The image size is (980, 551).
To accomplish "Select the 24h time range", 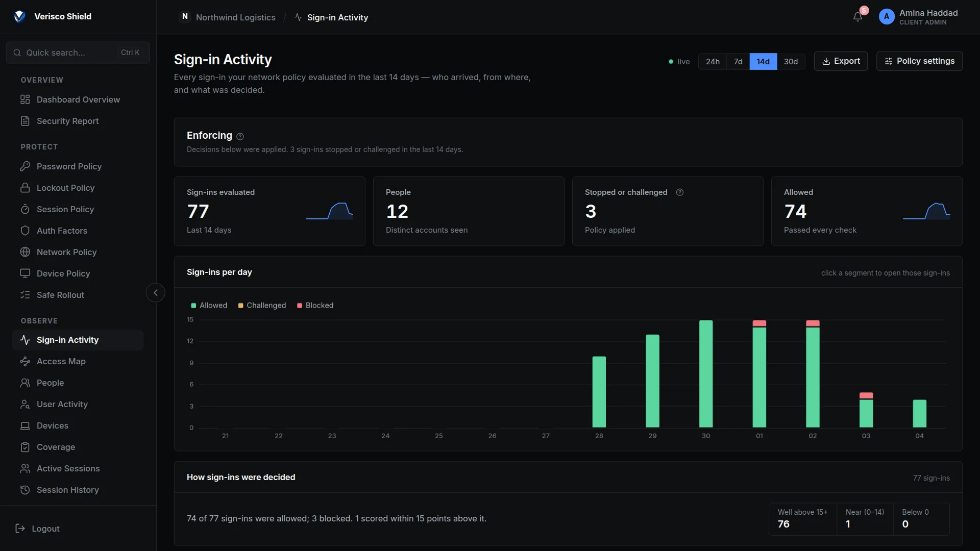I will (x=713, y=62).
